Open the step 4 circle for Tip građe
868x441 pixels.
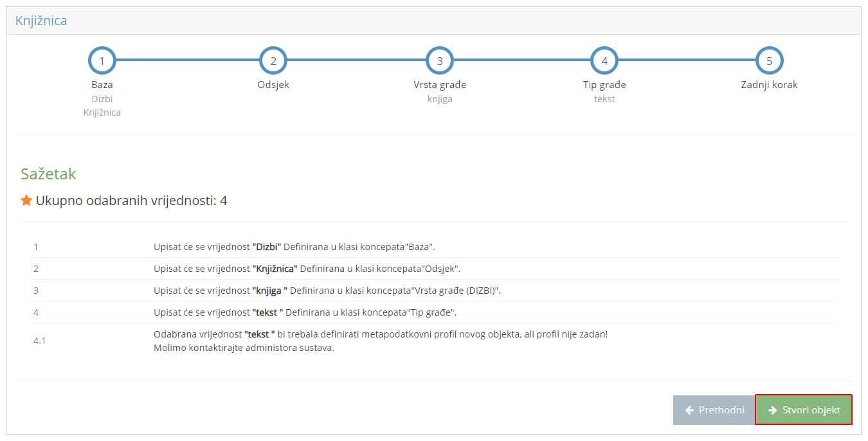click(x=604, y=61)
